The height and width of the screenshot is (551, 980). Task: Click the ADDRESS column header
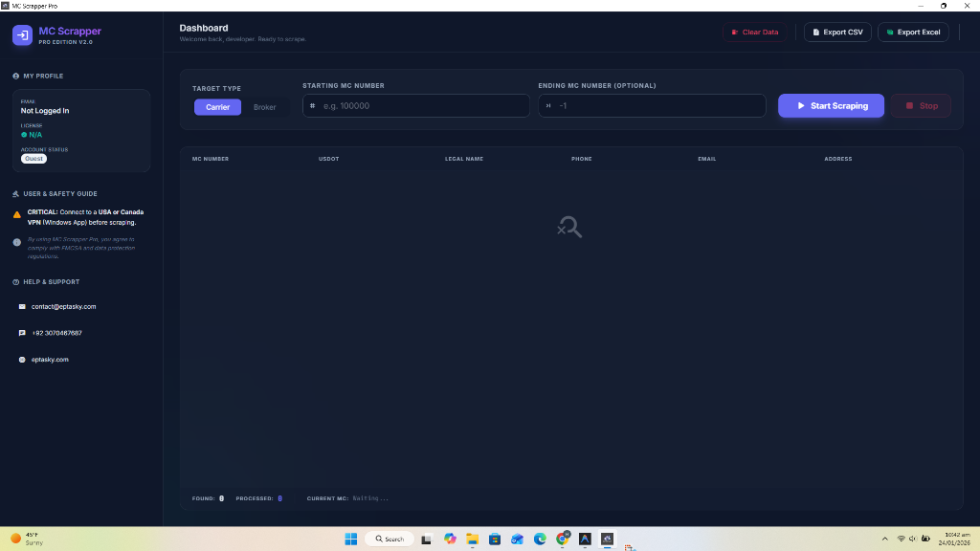coord(838,159)
